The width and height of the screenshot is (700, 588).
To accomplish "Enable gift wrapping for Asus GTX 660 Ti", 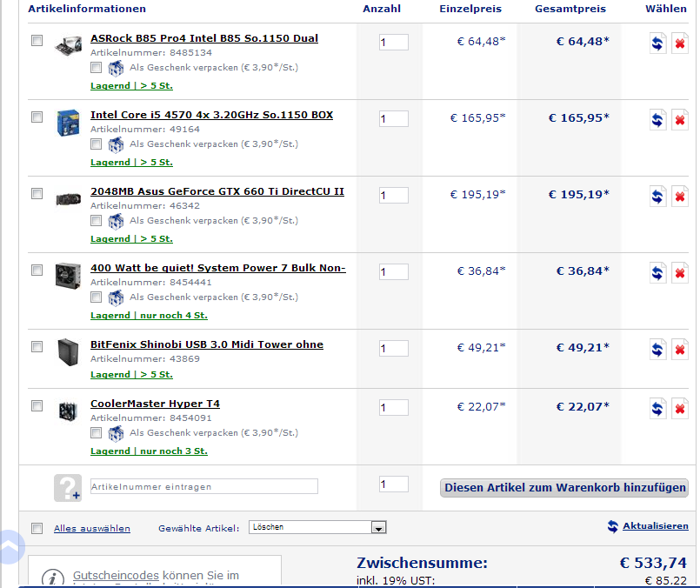I will pos(96,221).
